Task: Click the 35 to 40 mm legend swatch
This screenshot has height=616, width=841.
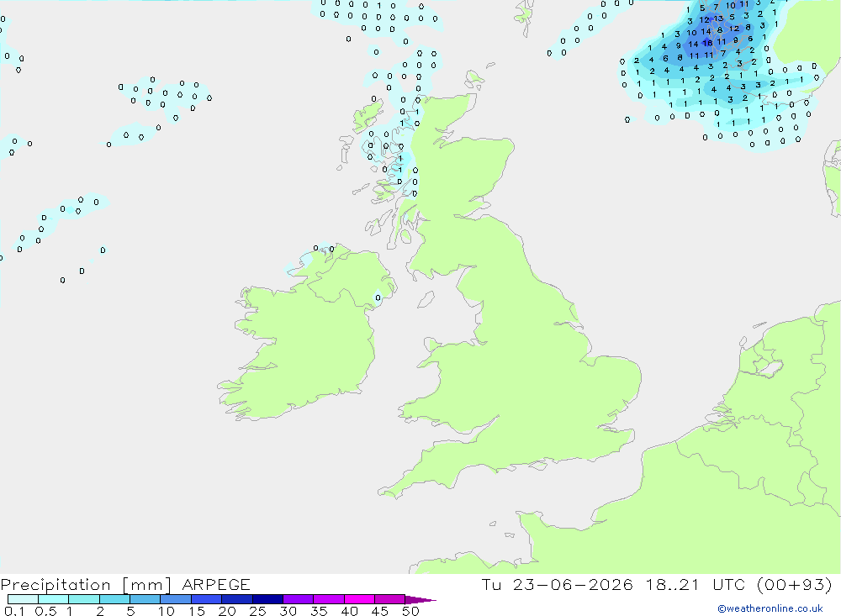Action: point(328,599)
